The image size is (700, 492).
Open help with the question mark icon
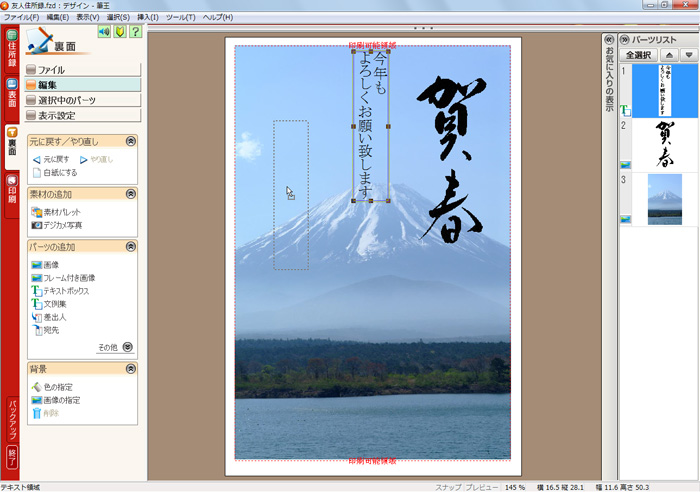pos(135,32)
